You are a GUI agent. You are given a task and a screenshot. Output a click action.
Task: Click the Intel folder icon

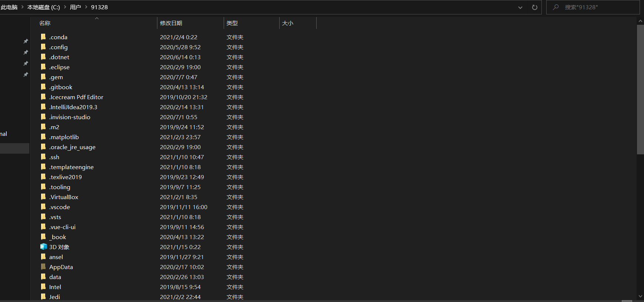pos(43,286)
